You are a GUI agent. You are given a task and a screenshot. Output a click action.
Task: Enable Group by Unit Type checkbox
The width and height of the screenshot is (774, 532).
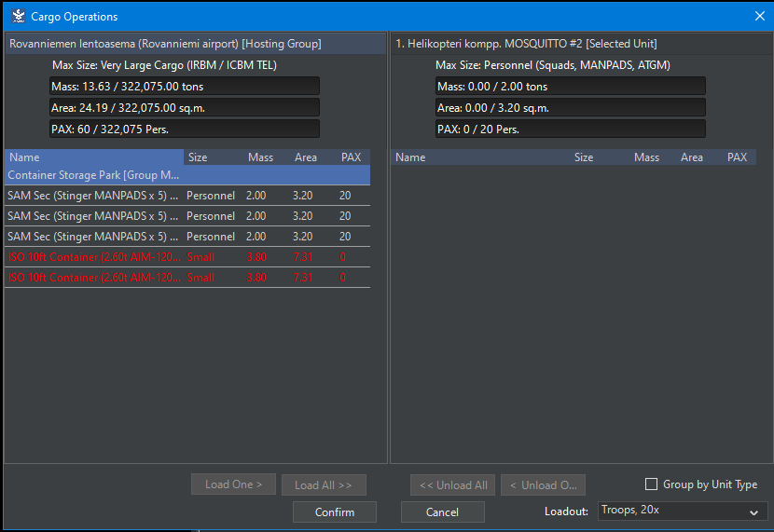(651, 484)
